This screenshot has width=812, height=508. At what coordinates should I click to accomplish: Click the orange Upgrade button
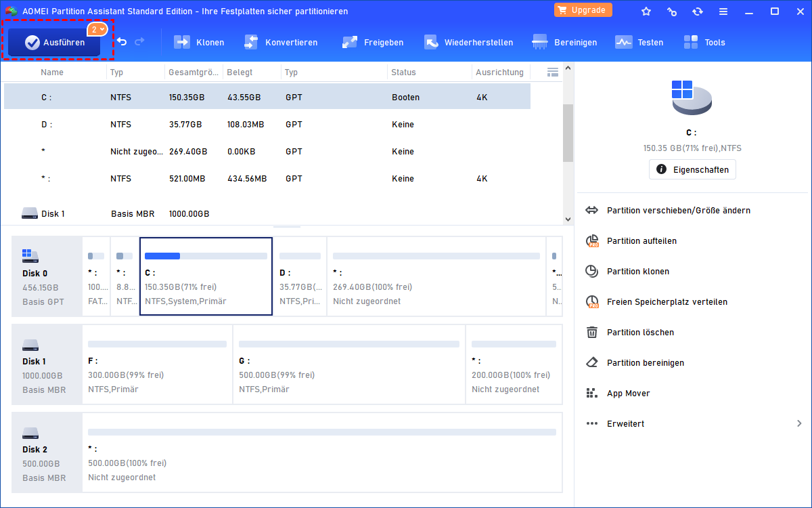click(583, 10)
